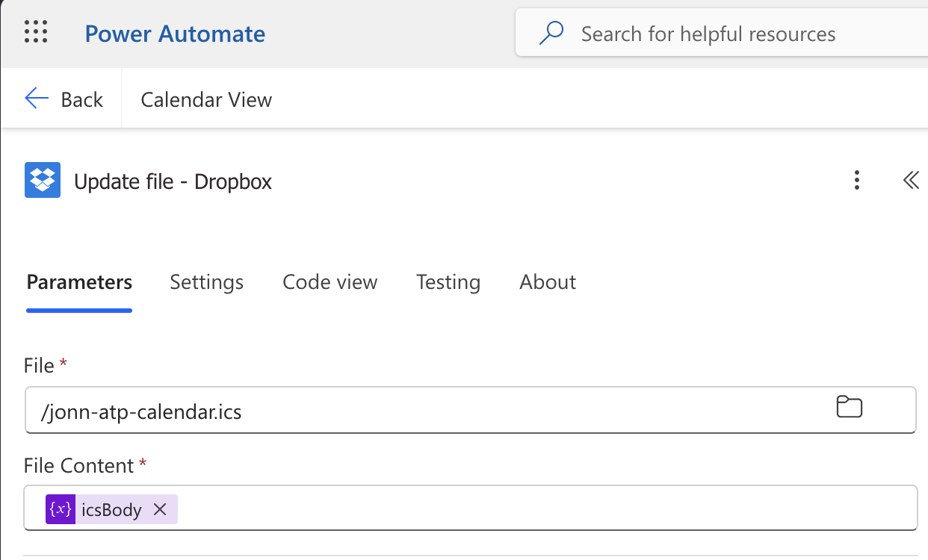This screenshot has width=928, height=560.
Task: Click the Back arrow icon
Action: (x=37, y=99)
